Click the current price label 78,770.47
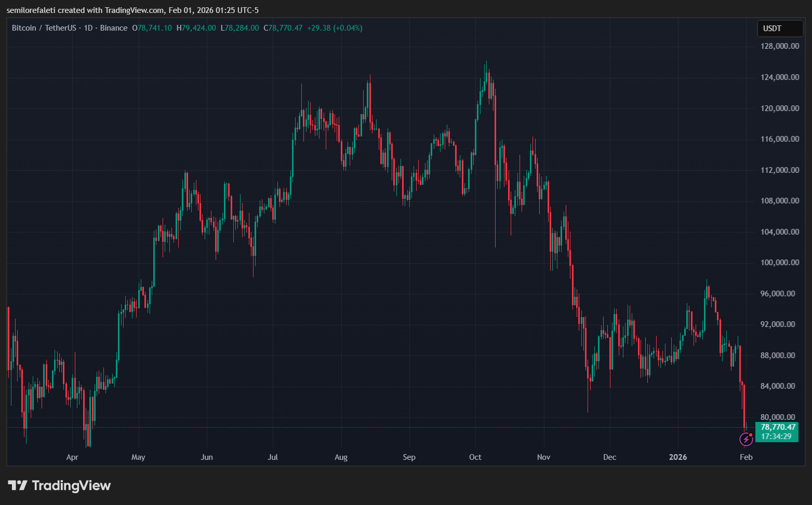Viewport: 812px width, 505px height. [778, 426]
